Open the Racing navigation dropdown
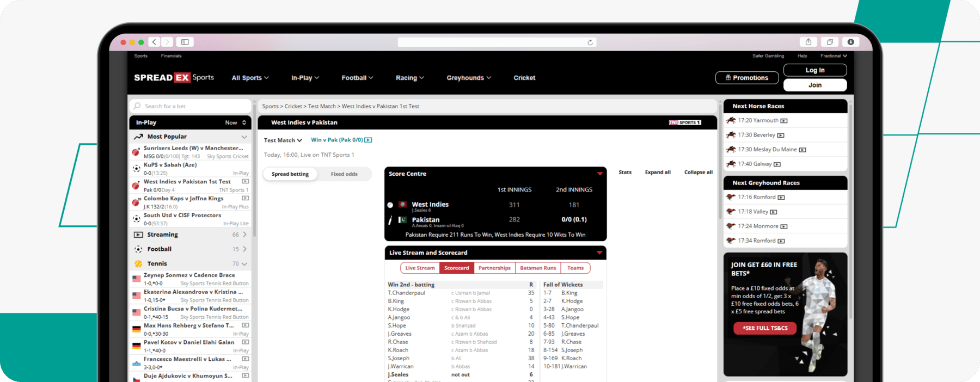 pyautogui.click(x=409, y=78)
